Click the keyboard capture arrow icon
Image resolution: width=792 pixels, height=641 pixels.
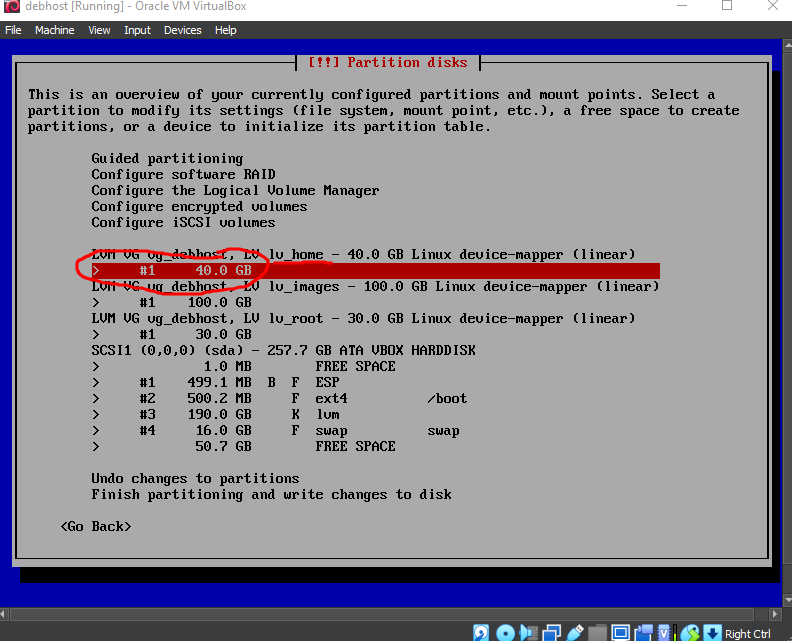712,634
